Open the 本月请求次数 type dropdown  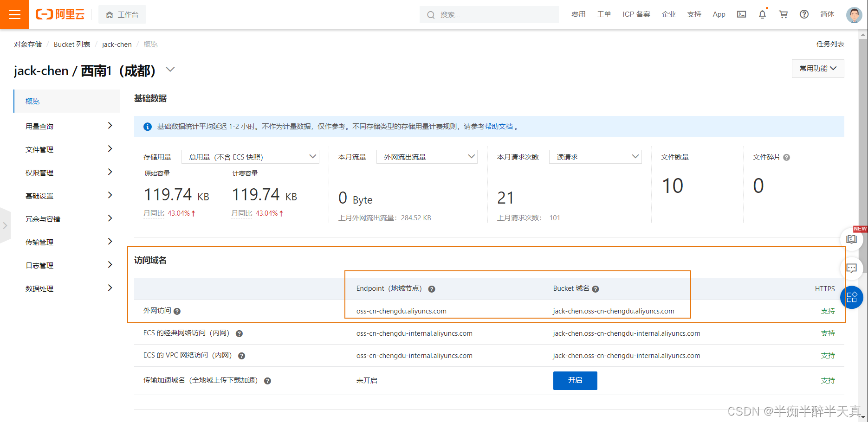coord(596,157)
